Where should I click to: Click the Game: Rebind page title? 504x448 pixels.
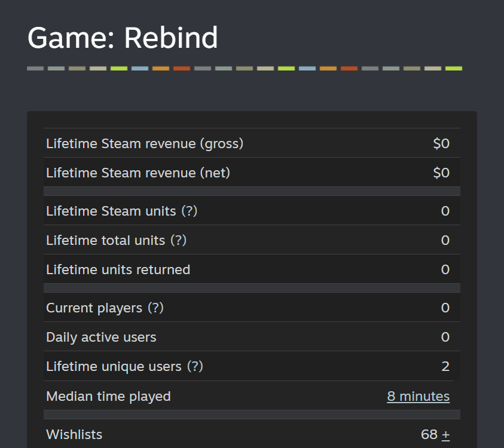(x=123, y=38)
